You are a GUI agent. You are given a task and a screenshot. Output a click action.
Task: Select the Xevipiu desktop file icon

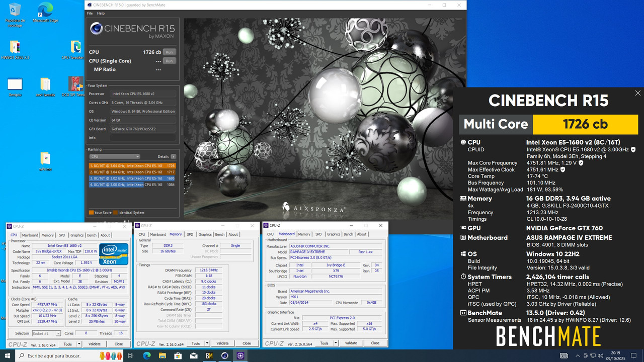click(x=15, y=87)
